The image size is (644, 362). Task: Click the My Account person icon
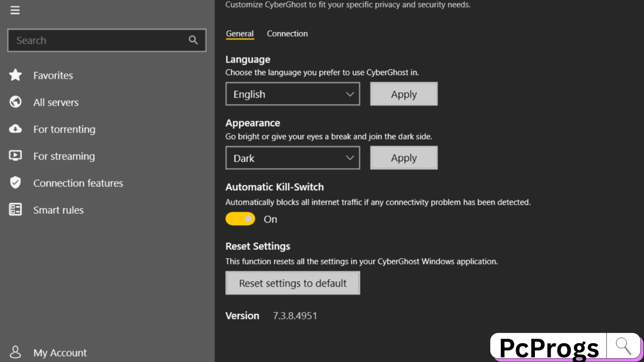[x=16, y=352]
